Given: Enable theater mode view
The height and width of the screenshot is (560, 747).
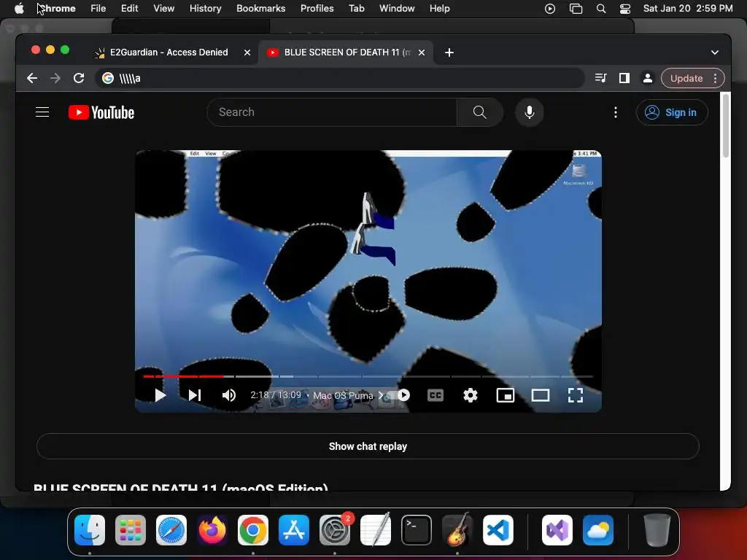Looking at the screenshot, I should pos(541,395).
